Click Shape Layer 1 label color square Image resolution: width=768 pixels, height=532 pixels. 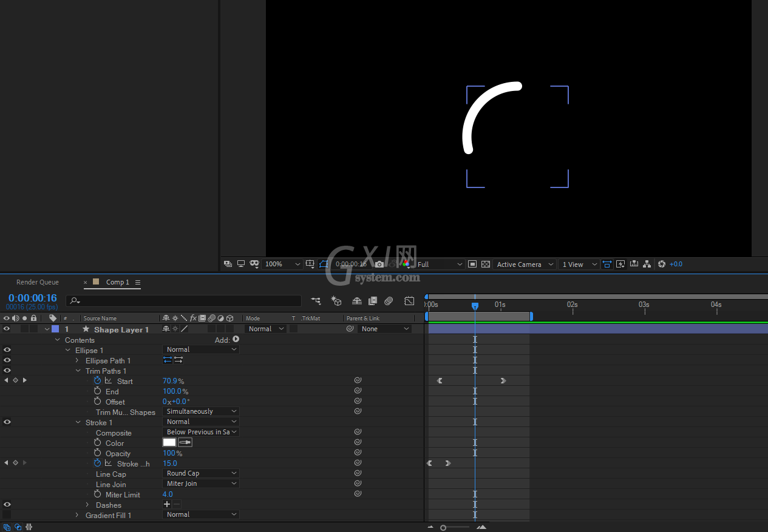[x=55, y=329]
